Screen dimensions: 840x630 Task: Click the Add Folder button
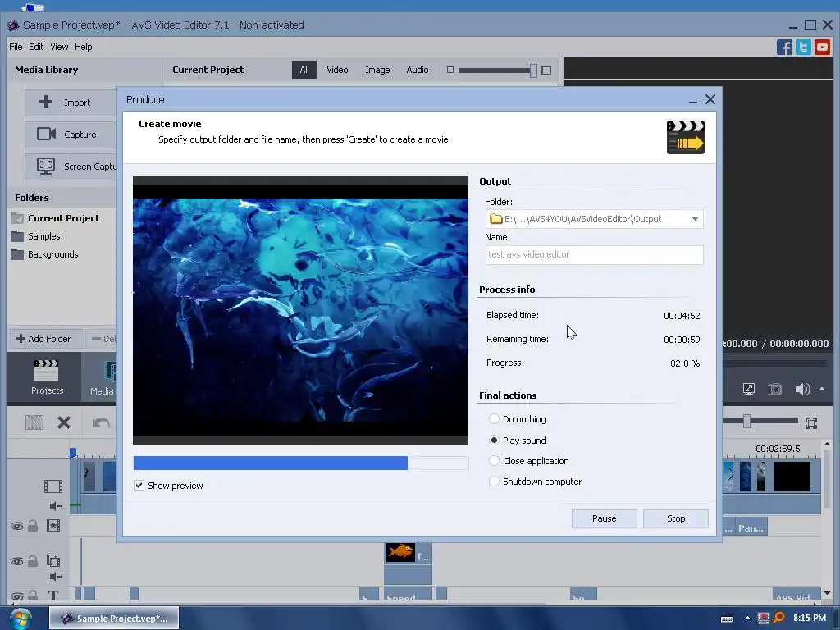[x=46, y=339]
